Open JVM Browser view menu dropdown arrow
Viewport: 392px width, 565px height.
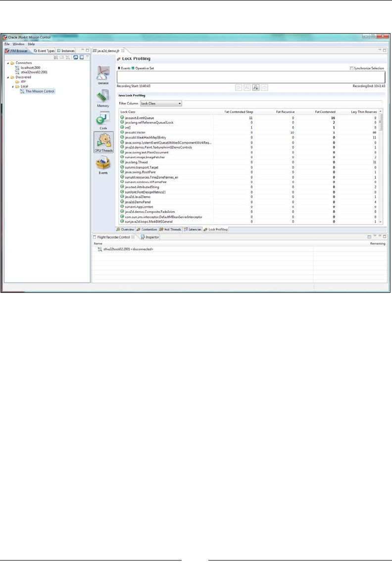coord(87,56)
